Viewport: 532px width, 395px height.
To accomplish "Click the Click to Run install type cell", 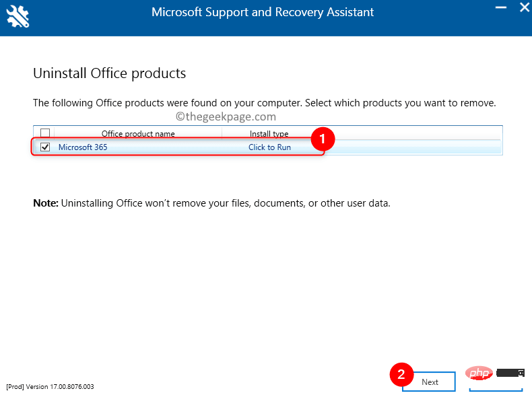I will pos(269,147).
